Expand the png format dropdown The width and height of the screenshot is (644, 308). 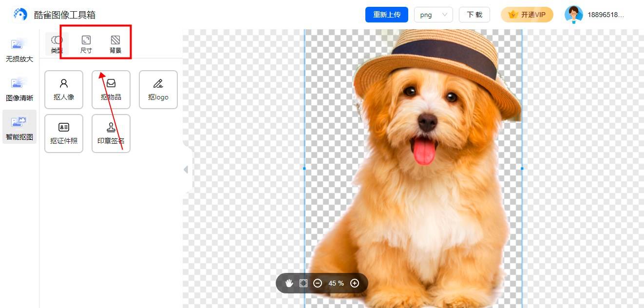pos(433,15)
